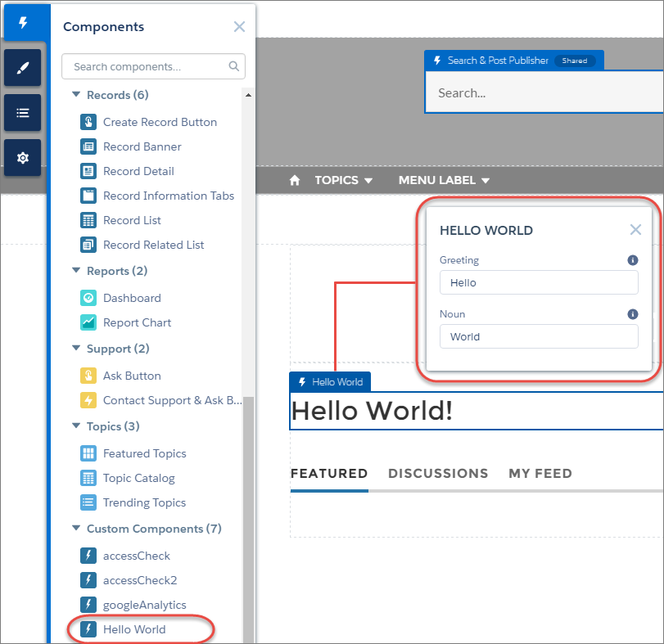The height and width of the screenshot is (644, 664).
Task: Click the Home icon in navigation bar
Action: tap(295, 180)
